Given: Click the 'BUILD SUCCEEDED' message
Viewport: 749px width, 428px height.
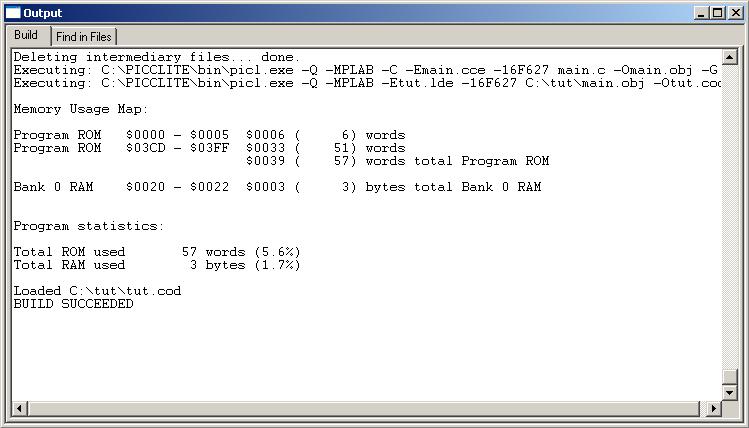Looking at the screenshot, I should pos(73,304).
